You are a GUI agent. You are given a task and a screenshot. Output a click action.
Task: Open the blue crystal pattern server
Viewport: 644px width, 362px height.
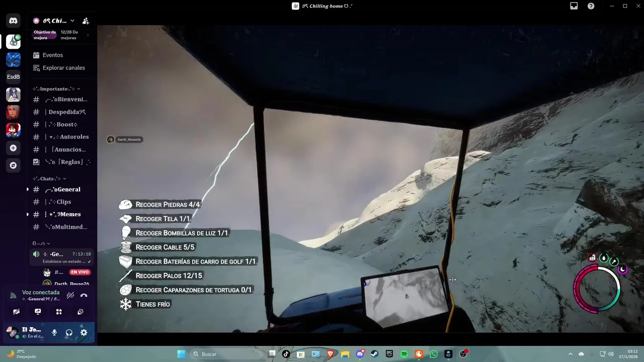click(14, 59)
